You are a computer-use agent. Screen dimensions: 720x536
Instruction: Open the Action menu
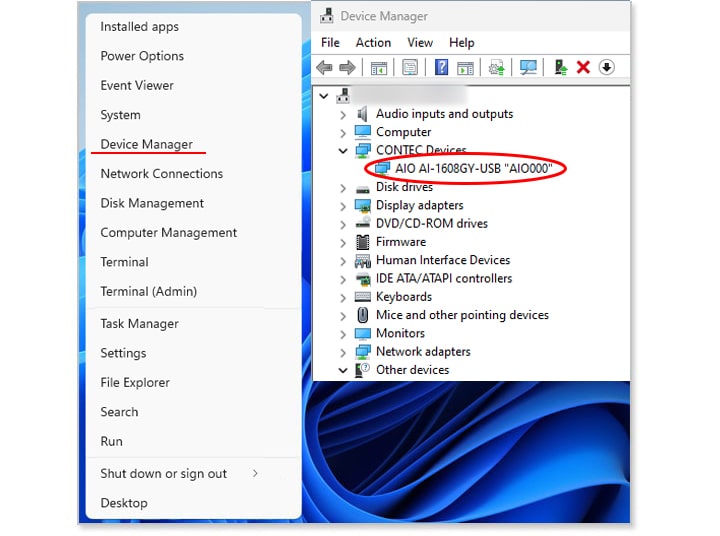(373, 42)
